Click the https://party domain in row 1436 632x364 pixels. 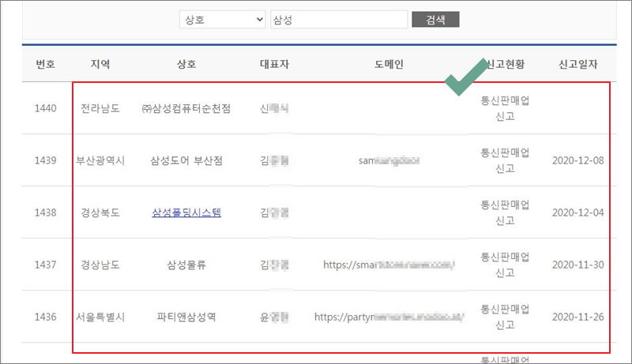tap(389, 317)
